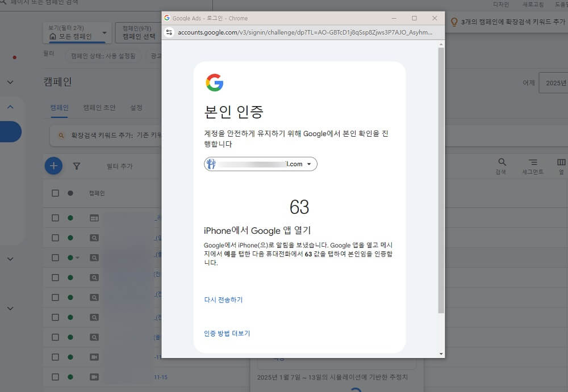The image size is (568, 392).
Task: Select all campaigns via the header checkbox
Action: click(55, 192)
